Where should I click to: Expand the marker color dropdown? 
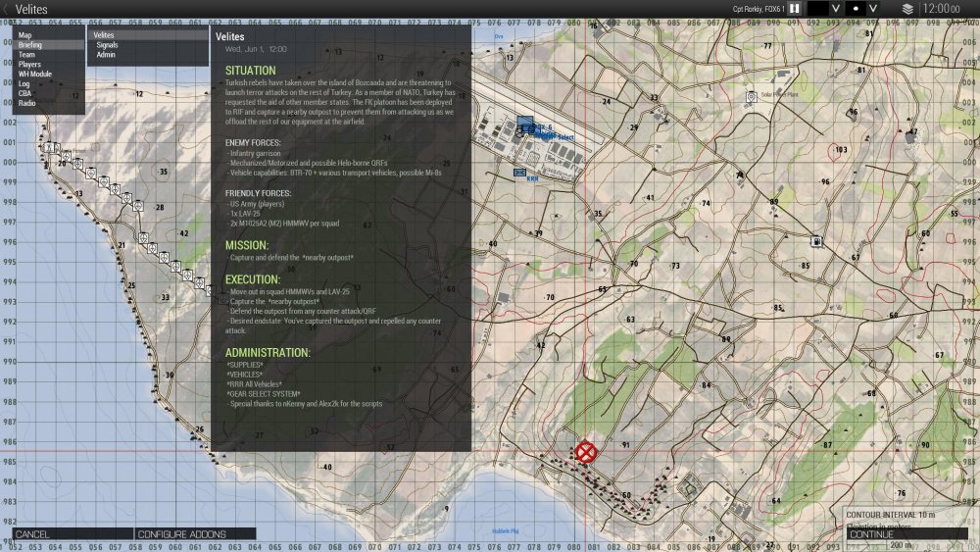pos(836,9)
